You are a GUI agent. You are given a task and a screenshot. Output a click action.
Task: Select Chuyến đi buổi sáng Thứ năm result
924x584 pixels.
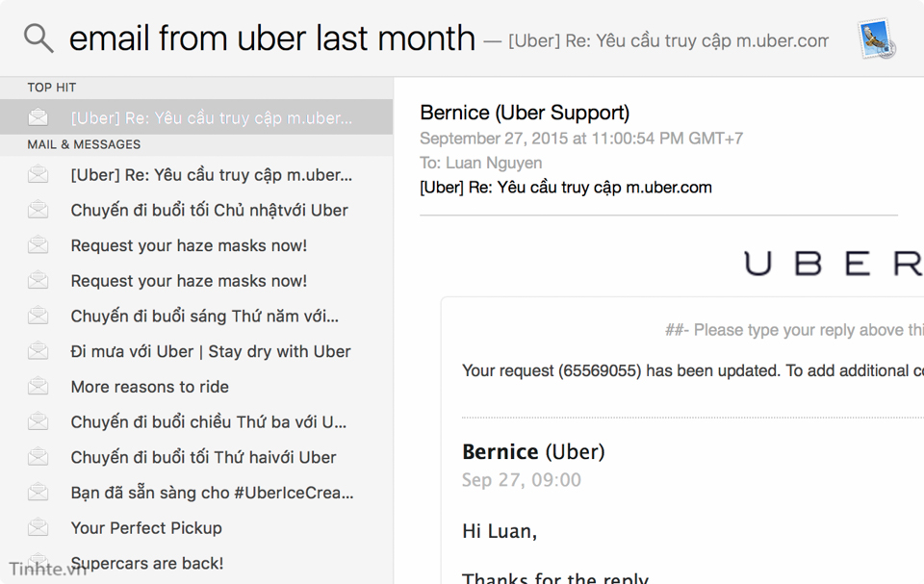pos(196,316)
